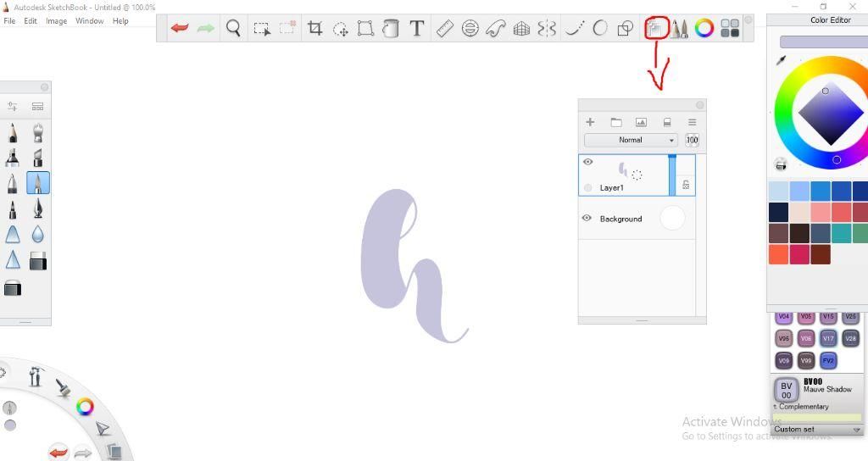
Task: Enable the French Curve guide
Action: point(495,28)
